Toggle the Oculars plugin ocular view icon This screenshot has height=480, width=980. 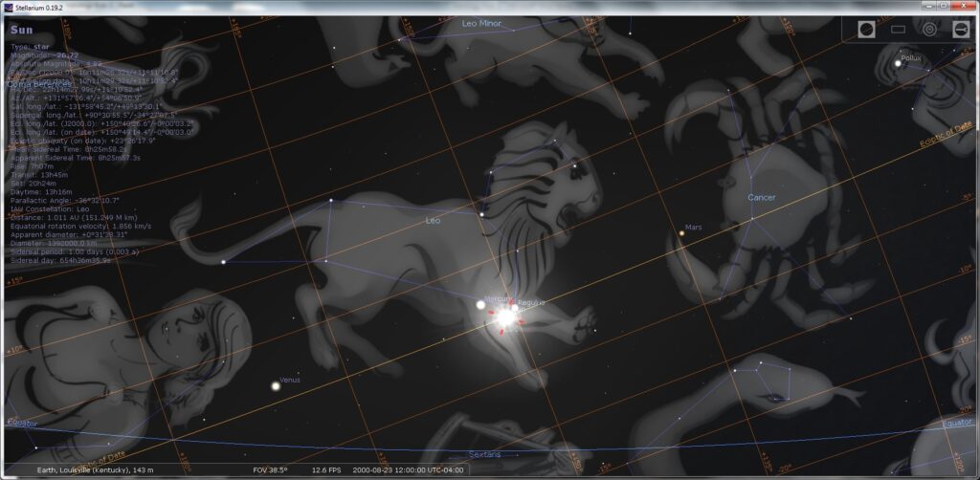(x=866, y=30)
